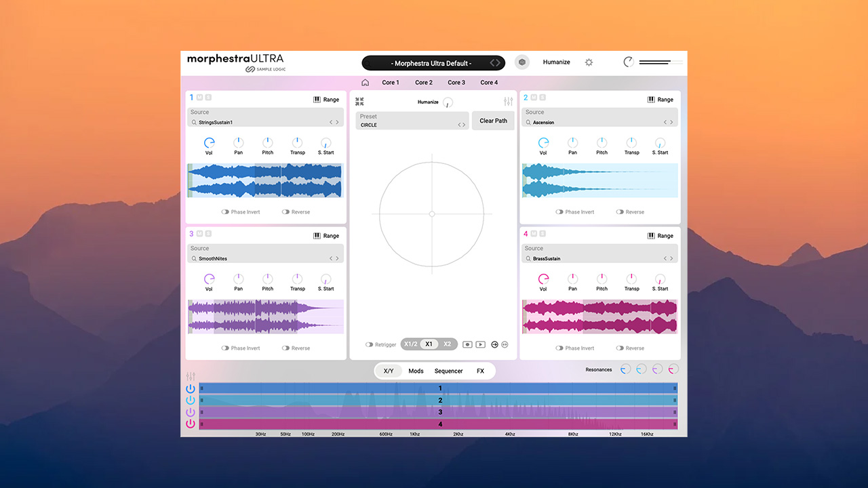Click the collapse arrows icon in XY panel
This screenshot has height=488, width=868.
(x=359, y=102)
